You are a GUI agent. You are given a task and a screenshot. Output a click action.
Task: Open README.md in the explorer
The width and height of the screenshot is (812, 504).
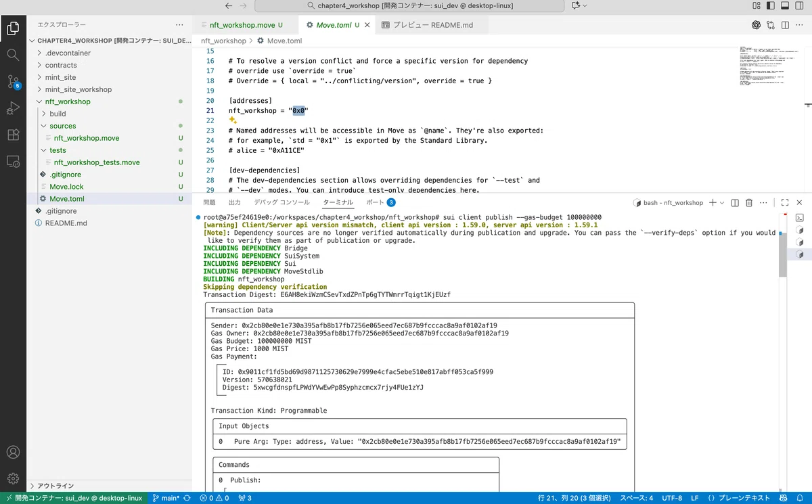point(66,223)
